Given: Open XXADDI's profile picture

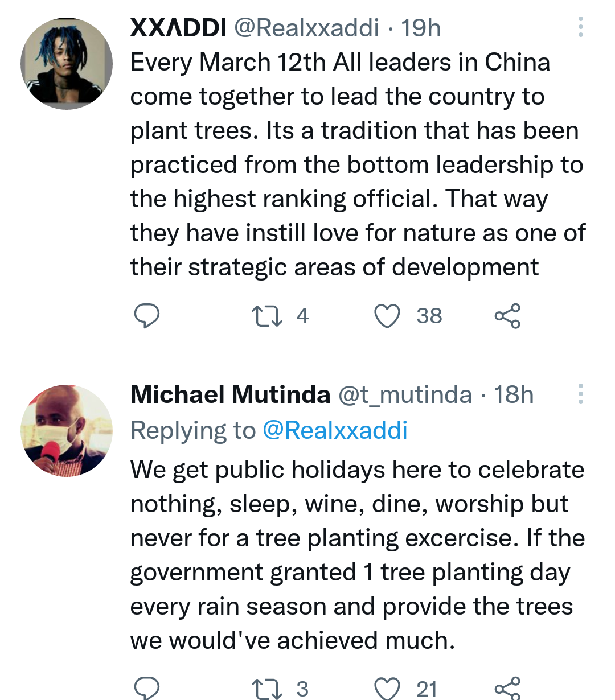Looking at the screenshot, I should point(67,63).
